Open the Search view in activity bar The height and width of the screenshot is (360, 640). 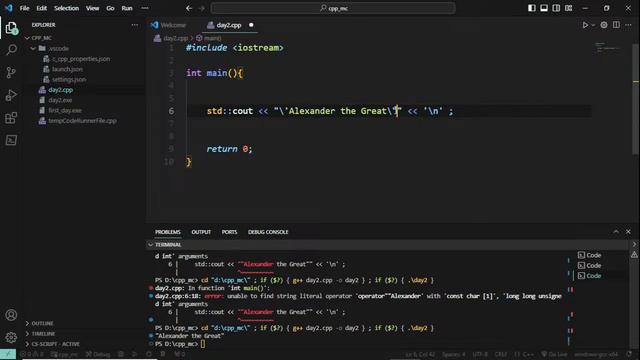click(x=11, y=50)
